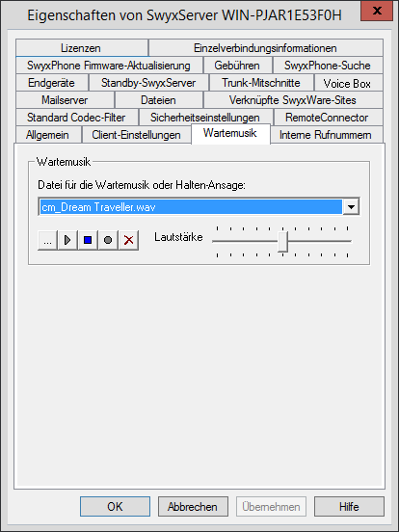Delete the file using the red X button
Image resolution: width=399 pixels, height=532 pixels.
(x=128, y=241)
